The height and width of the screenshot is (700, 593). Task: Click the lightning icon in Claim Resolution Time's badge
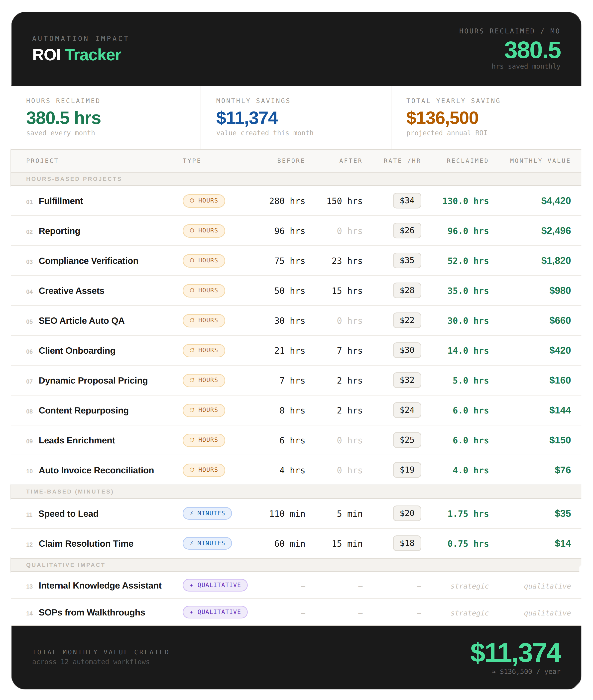[x=191, y=543]
